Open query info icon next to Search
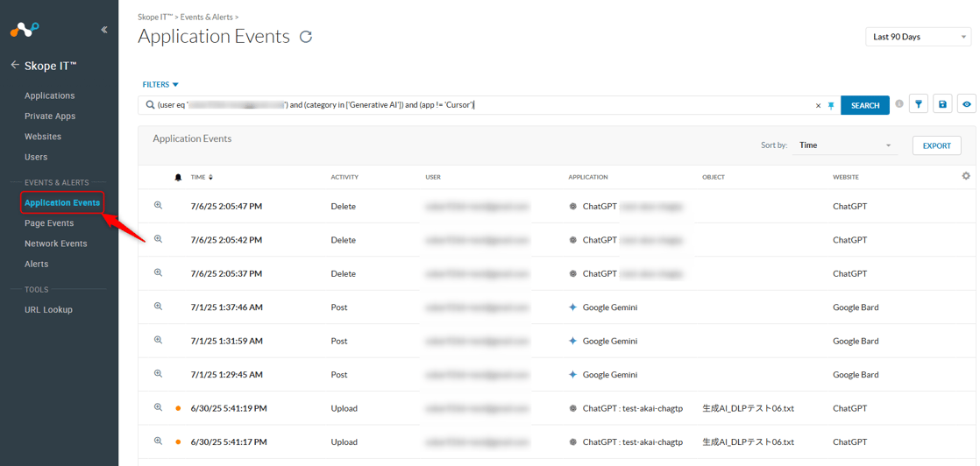The width and height of the screenshot is (980, 466). click(x=899, y=104)
